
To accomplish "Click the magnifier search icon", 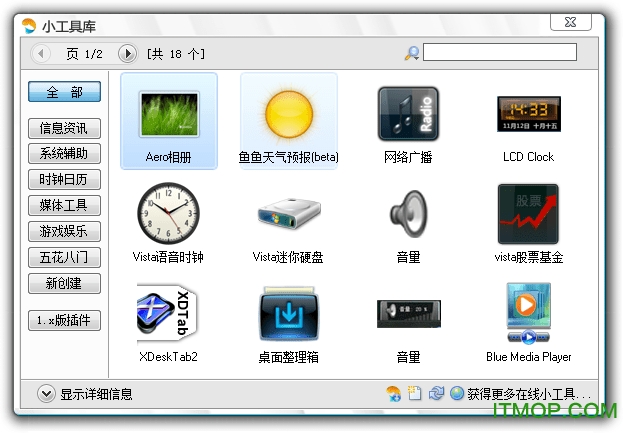I will [412, 53].
